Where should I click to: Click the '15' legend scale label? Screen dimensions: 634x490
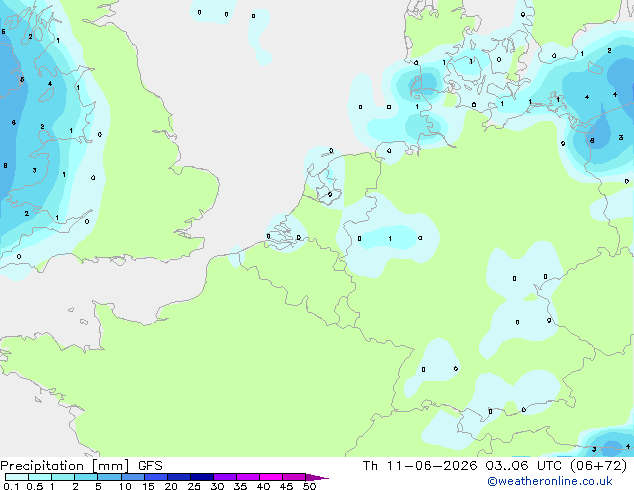pyautogui.click(x=148, y=486)
